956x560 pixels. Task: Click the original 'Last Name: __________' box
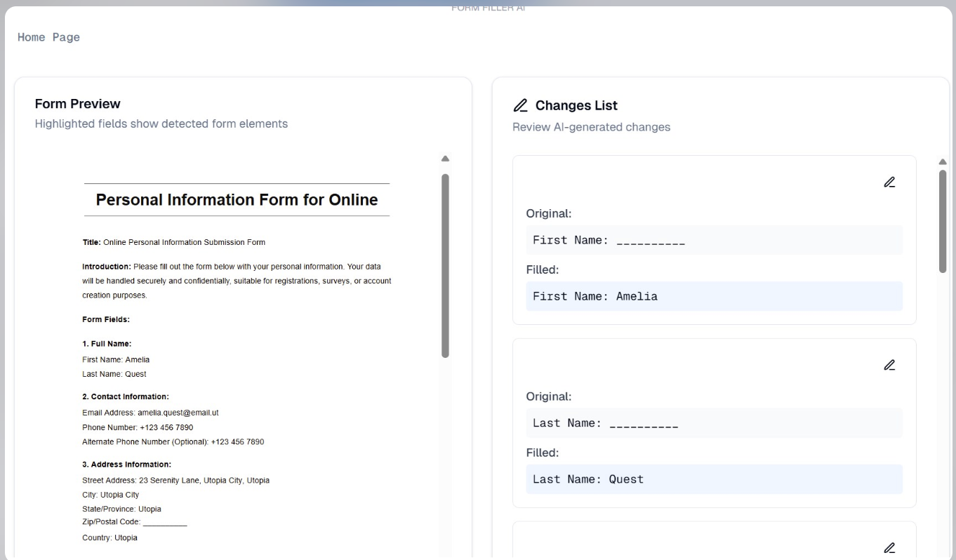click(715, 423)
